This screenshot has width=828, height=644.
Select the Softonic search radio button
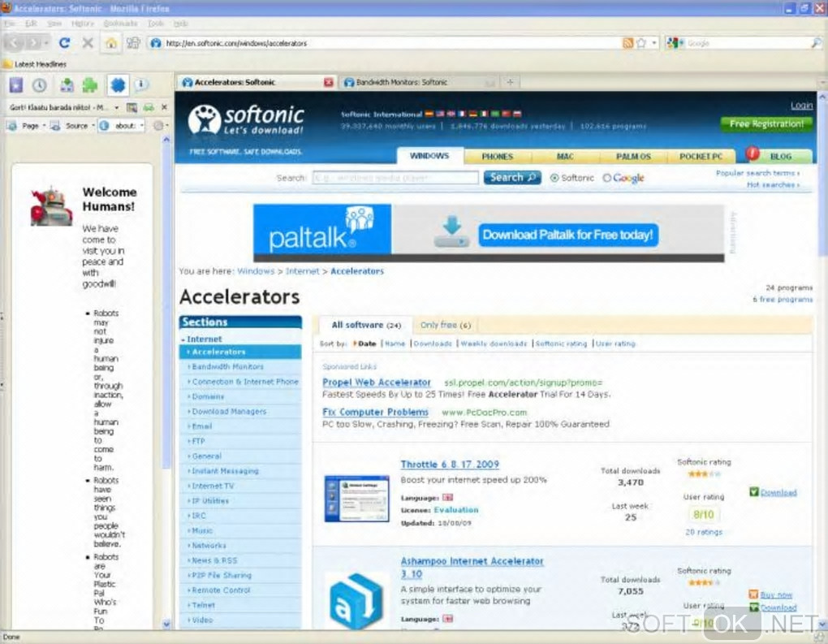[x=554, y=178]
